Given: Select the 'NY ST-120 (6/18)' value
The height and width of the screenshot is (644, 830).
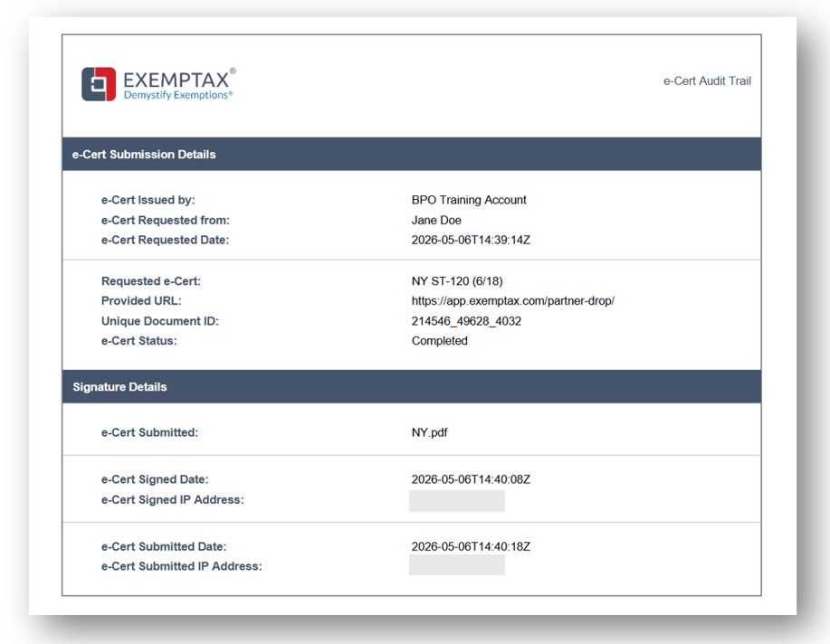Looking at the screenshot, I should click(457, 281).
